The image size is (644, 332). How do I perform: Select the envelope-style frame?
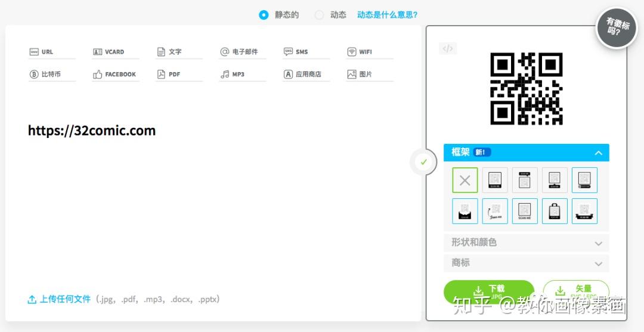pos(465,211)
